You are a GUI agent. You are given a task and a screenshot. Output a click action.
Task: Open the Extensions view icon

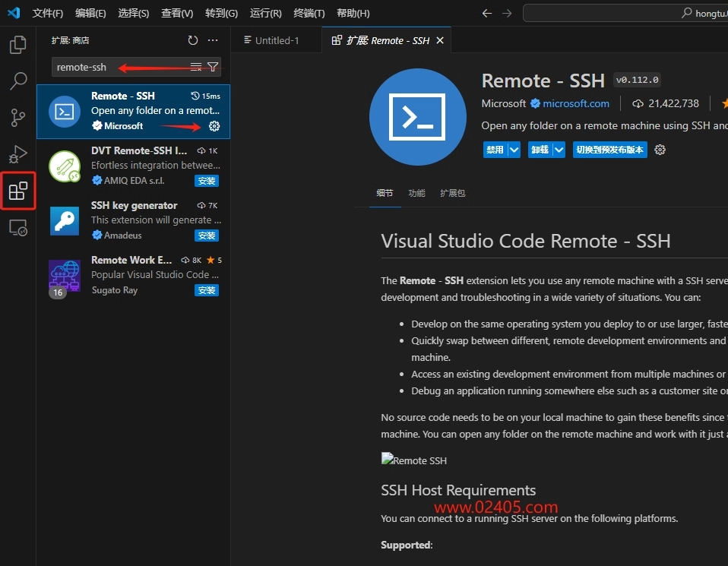click(x=18, y=191)
